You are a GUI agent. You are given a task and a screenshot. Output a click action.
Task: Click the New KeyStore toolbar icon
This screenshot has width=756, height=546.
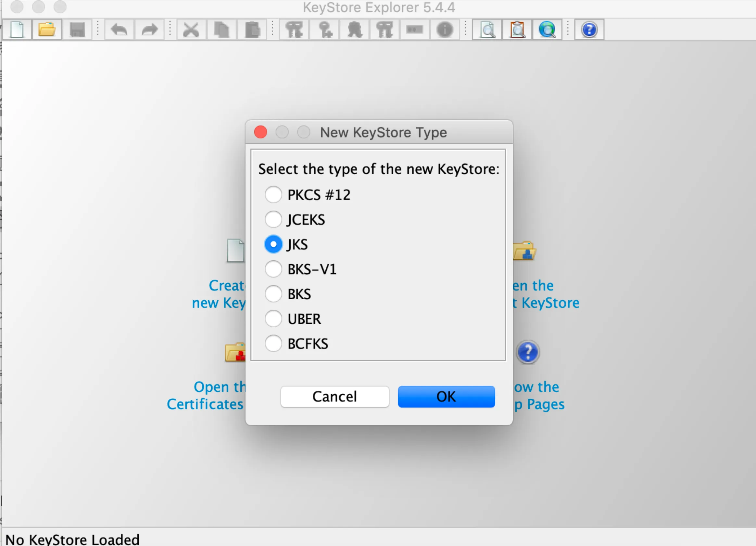[x=17, y=30]
